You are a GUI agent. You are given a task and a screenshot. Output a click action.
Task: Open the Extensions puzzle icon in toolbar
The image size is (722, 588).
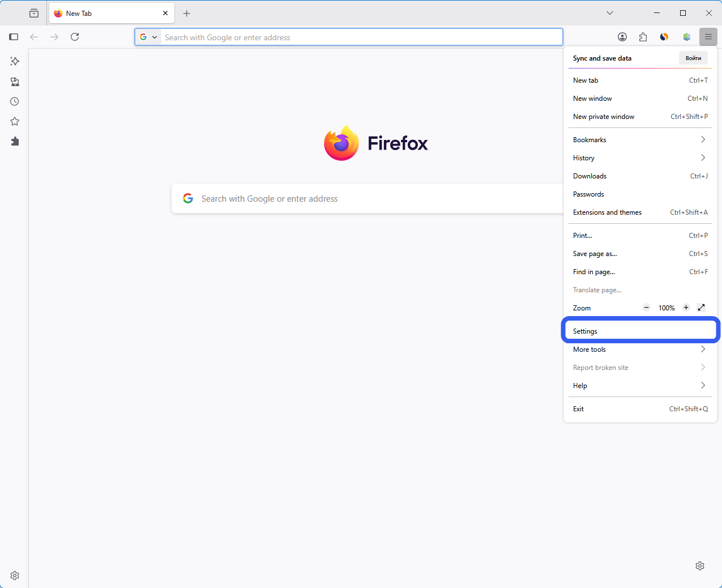tap(643, 37)
